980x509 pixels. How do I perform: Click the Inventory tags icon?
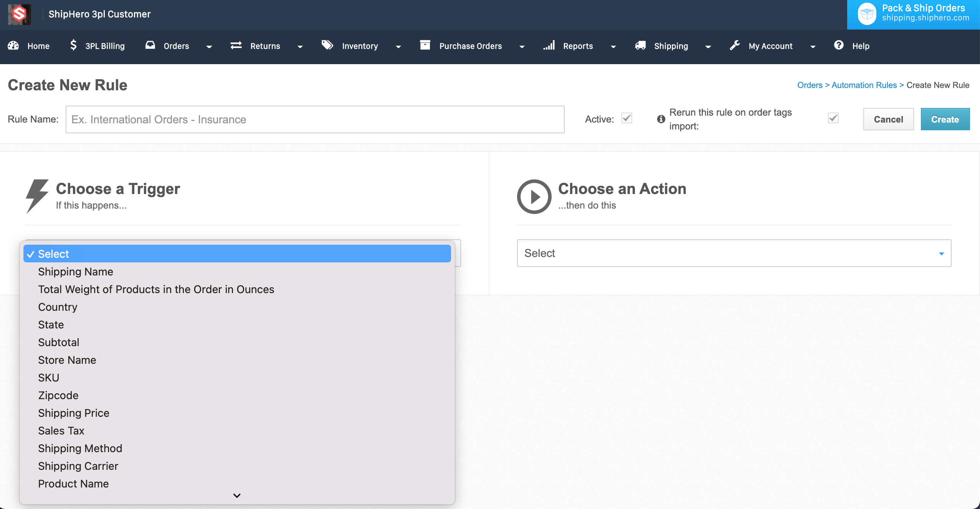pyautogui.click(x=327, y=45)
